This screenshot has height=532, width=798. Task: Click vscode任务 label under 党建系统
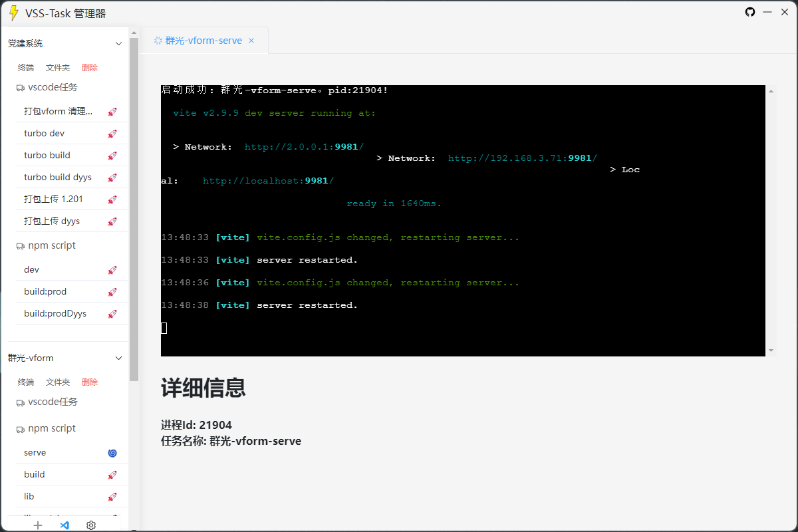[x=53, y=88]
